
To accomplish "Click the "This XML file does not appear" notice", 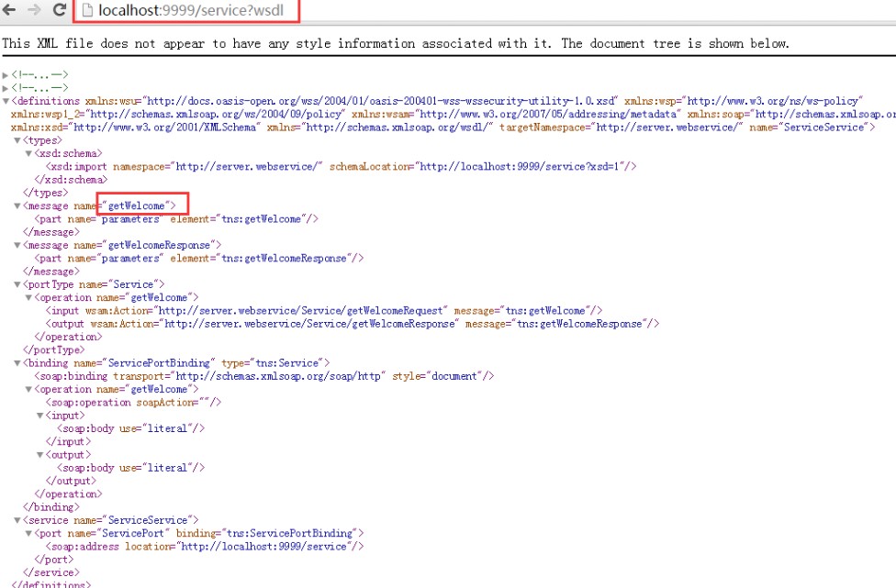I will [x=396, y=43].
